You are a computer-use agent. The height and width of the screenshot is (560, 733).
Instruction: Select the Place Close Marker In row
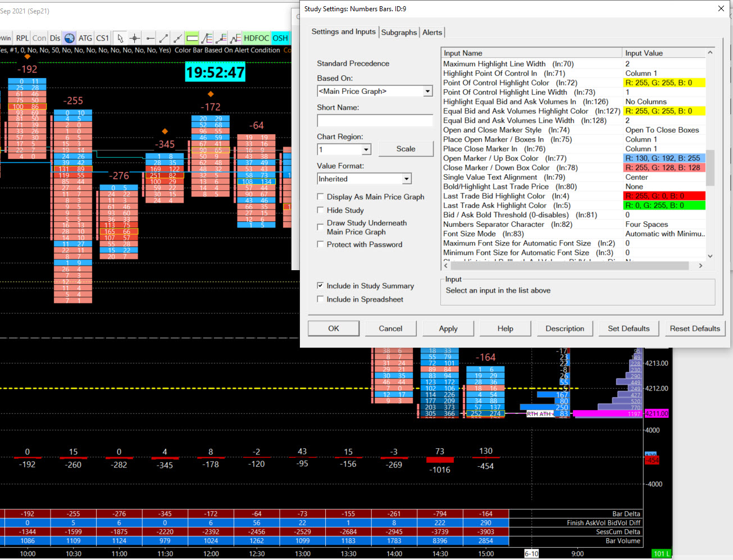click(573, 149)
